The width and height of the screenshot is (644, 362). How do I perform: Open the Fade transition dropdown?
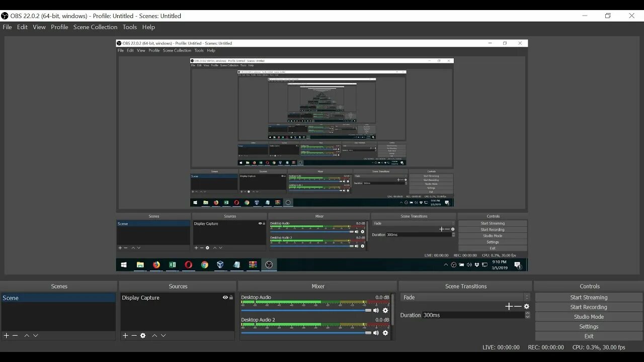(x=465, y=297)
